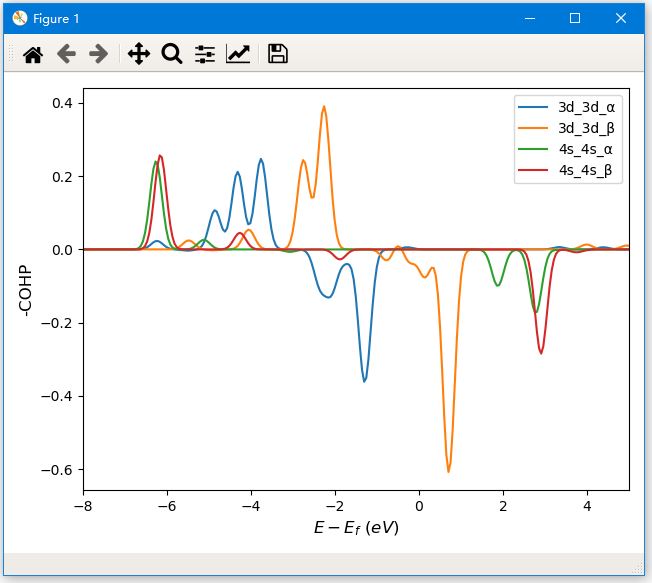
Task: Open Configure subplots sliders icon
Action: coord(205,54)
